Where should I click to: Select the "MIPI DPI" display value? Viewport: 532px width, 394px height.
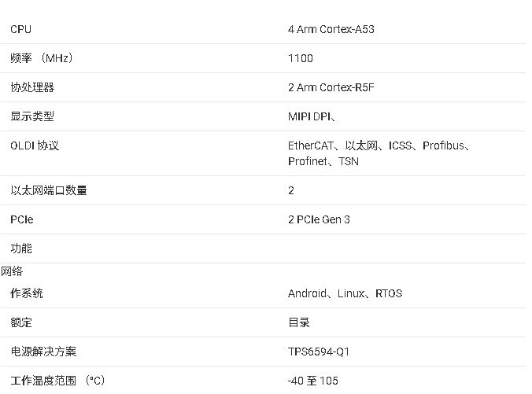[309, 116]
